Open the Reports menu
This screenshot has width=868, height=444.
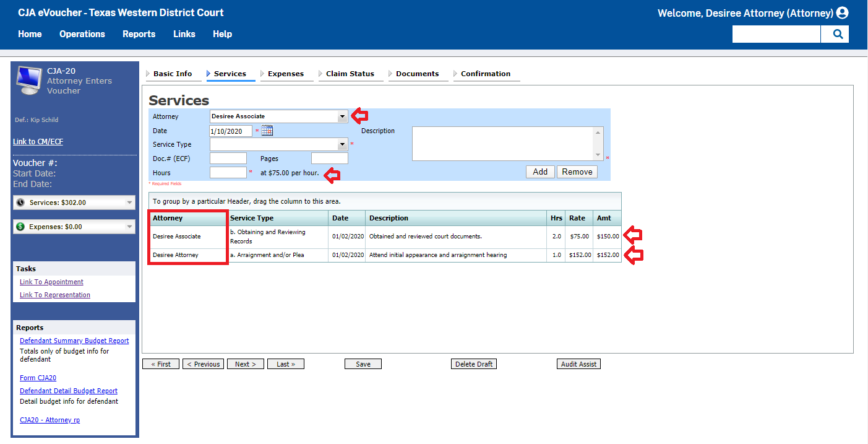pyautogui.click(x=139, y=34)
